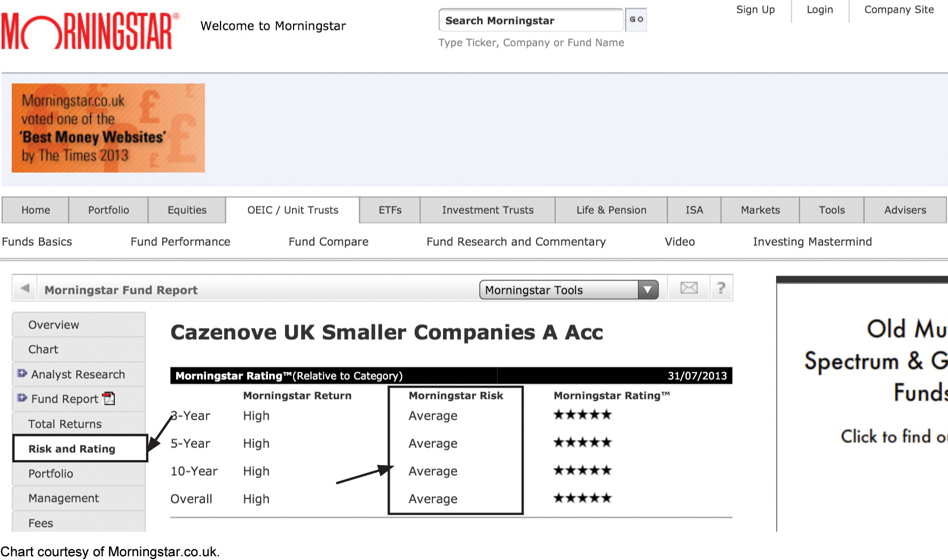Viewport: 948px width, 560px height.
Task: Open Fund Compare submenu item
Action: (x=328, y=242)
